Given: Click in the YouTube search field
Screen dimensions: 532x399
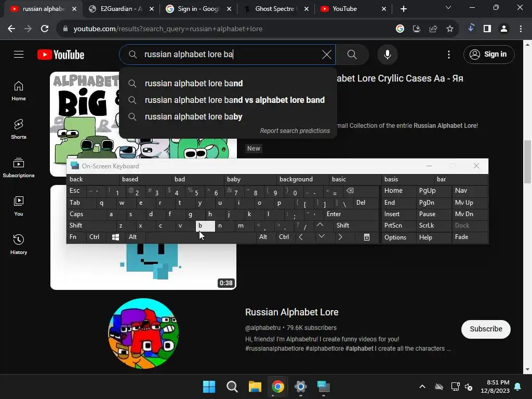Looking at the screenshot, I should 228,54.
